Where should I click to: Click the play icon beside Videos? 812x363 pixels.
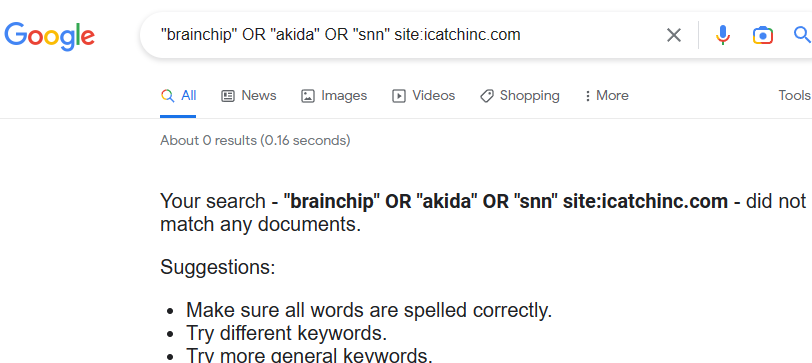pos(398,96)
